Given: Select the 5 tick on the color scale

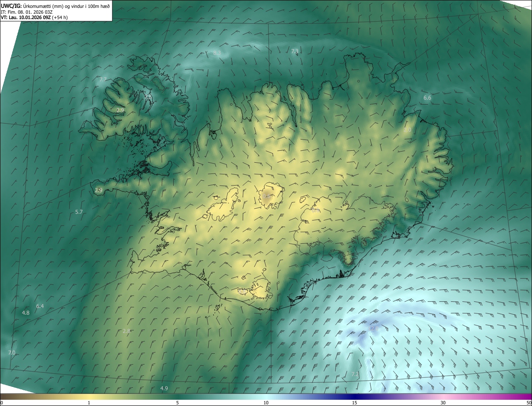Looking at the screenshot, I should click(177, 403).
